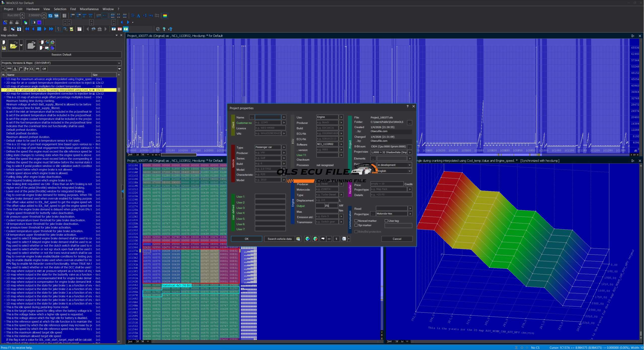644x350 pixels.
Task: Enable the Noread marker checkbox
Action: (x=356, y=221)
